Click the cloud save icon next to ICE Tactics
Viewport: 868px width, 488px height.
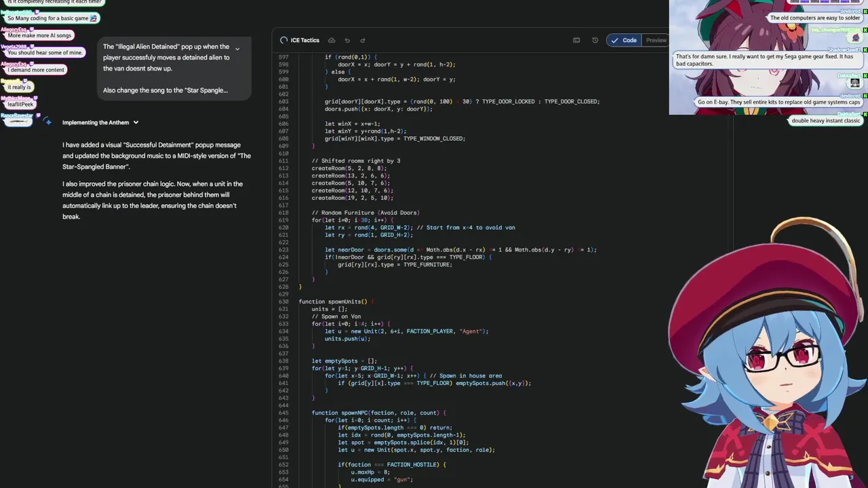pyautogui.click(x=332, y=41)
